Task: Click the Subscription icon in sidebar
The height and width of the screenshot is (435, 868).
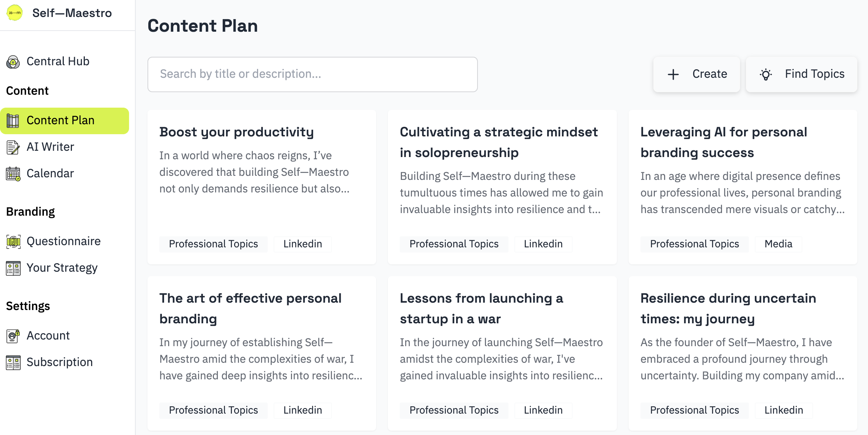Action: pyautogui.click(x=13, y=362)
